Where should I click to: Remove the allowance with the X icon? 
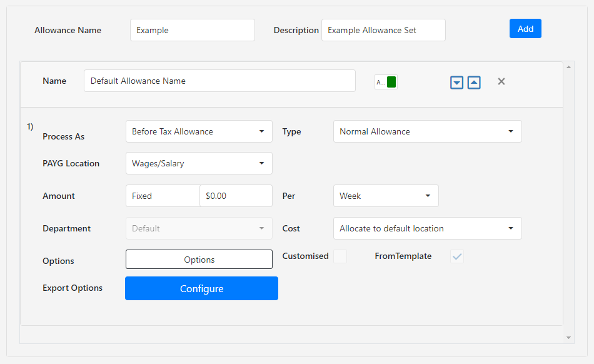501,81
